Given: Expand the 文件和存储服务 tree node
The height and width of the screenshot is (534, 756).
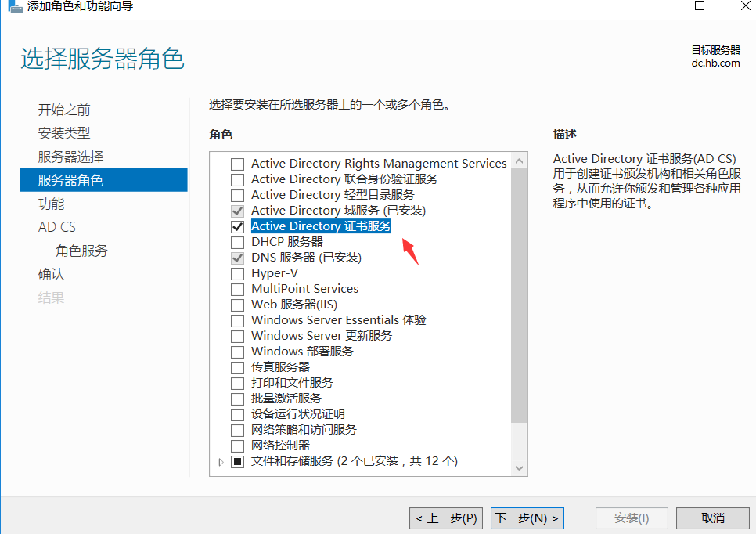Looking at the screenshot, I should point(221,462).
